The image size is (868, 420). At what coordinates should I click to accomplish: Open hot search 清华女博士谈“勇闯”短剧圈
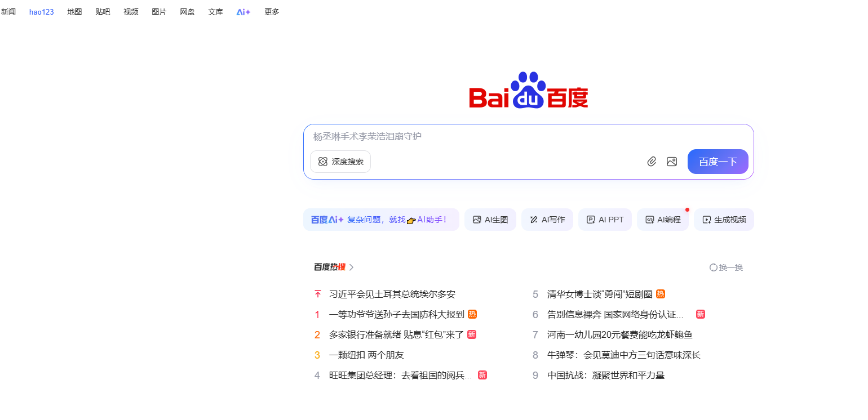(x=600, y=294)
